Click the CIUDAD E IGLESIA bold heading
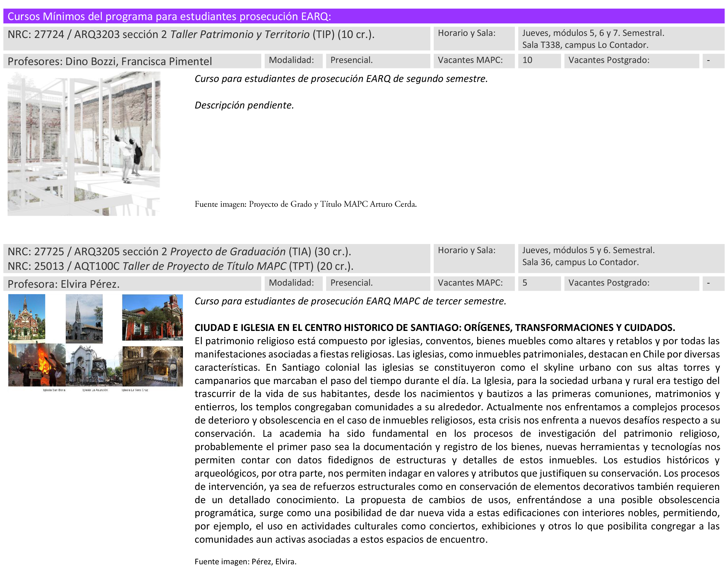 tap(435, 327)
